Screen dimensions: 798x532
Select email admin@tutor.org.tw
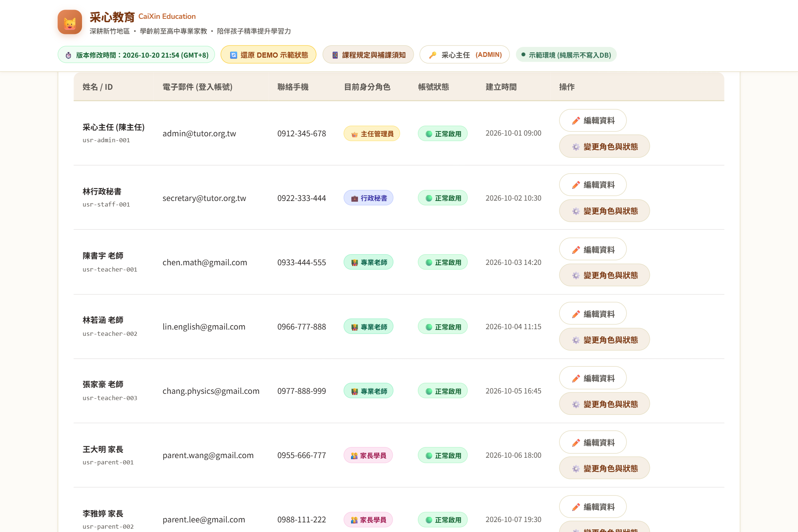point(199,134)
